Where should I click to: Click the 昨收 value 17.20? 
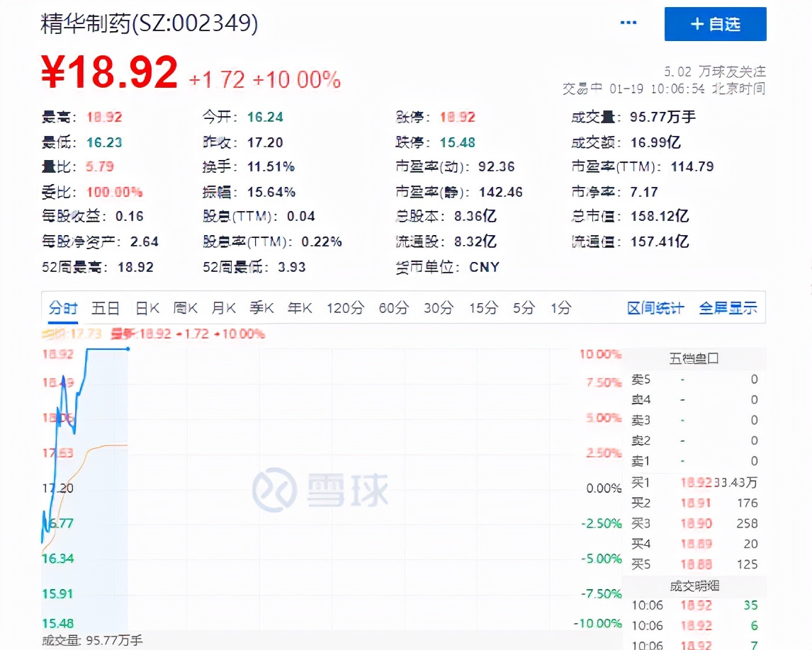(x=265, y=142)
